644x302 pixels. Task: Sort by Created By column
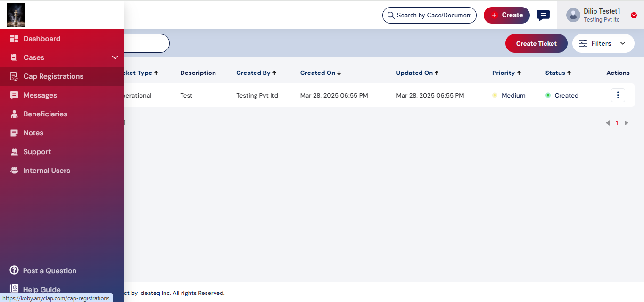256,73
